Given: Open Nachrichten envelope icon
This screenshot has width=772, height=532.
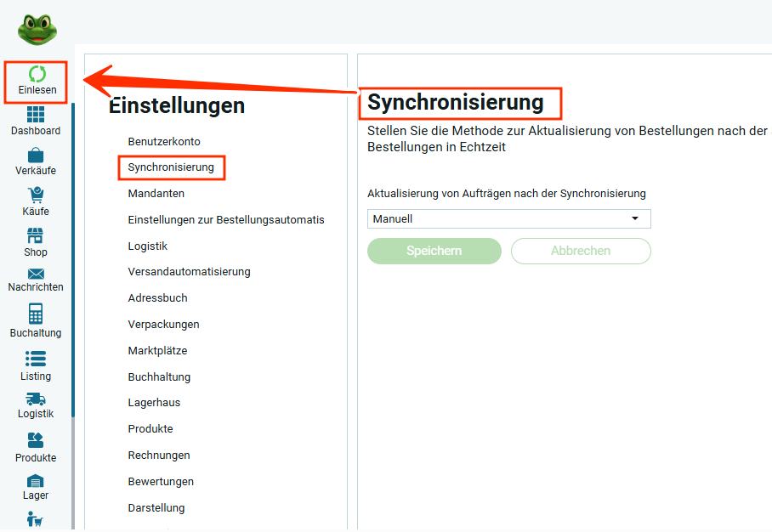Looking at the screenshot, I should click(x=36, y=274).
